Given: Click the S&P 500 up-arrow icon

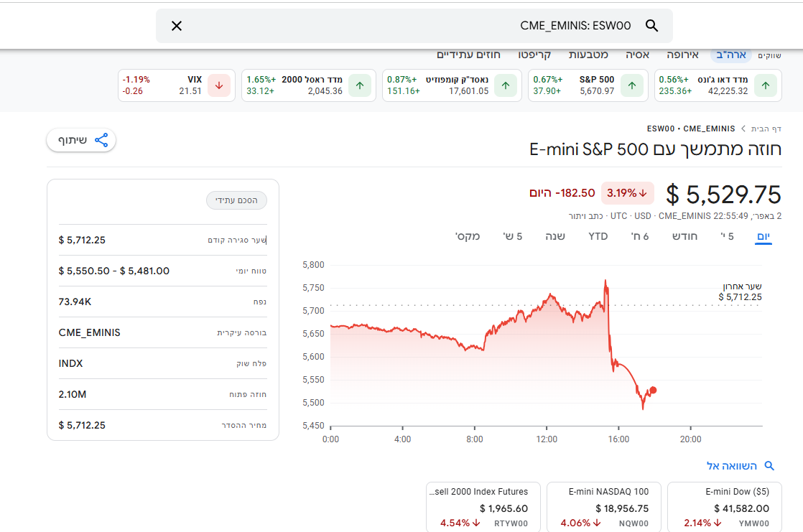Looking at the screenshot, I should tap(632, 85).
